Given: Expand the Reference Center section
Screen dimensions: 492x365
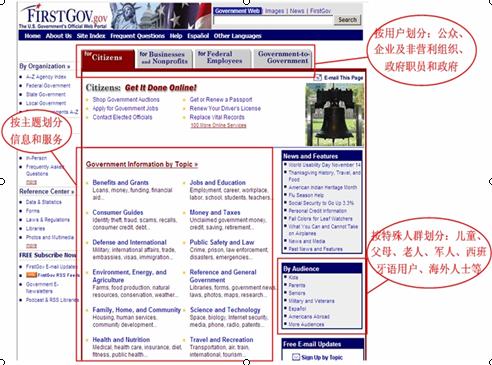Looking at the screenshot, I should tap(47, 192).
